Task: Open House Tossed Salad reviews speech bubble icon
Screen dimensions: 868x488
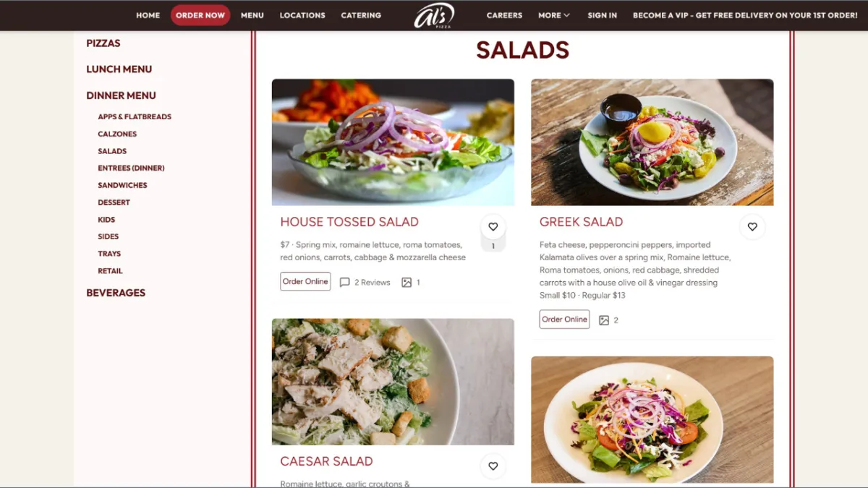Action: click(345, 283)
